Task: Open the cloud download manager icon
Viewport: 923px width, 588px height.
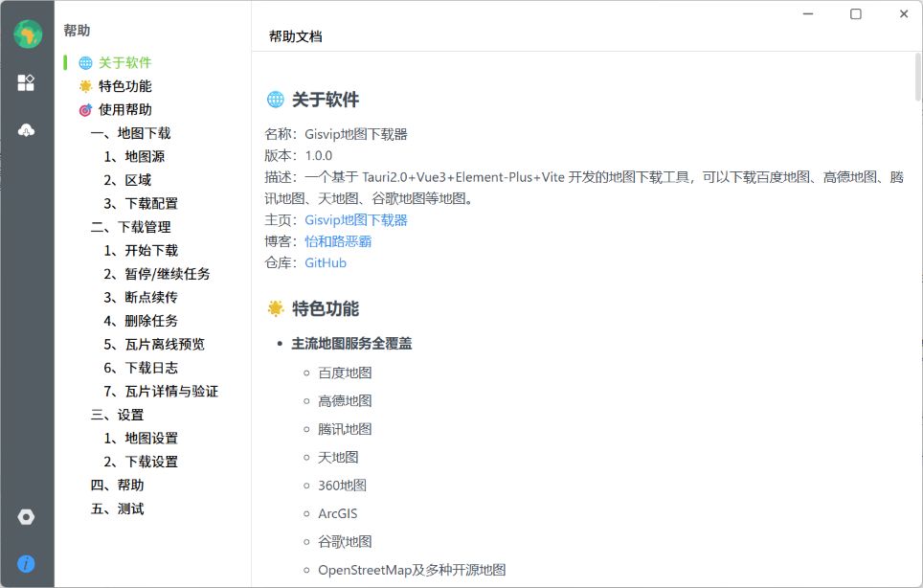Action: 26,129
